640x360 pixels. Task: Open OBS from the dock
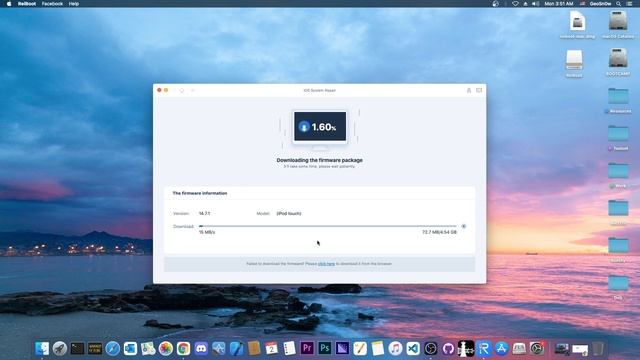pyautogui.click(x=431, y=348)
